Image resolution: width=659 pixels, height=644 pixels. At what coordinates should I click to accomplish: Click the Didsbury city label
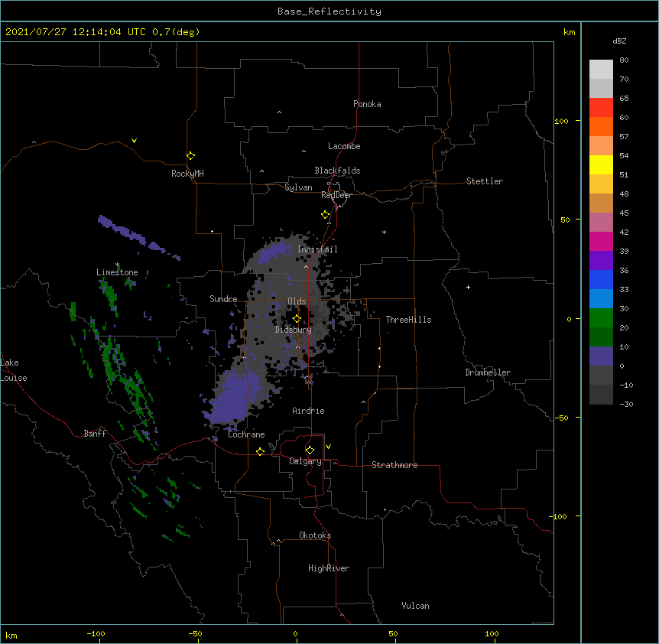tap(293, 330)
